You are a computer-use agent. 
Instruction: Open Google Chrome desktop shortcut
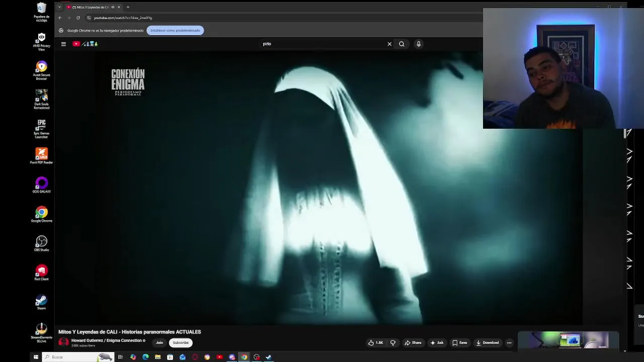coord(41,215)
